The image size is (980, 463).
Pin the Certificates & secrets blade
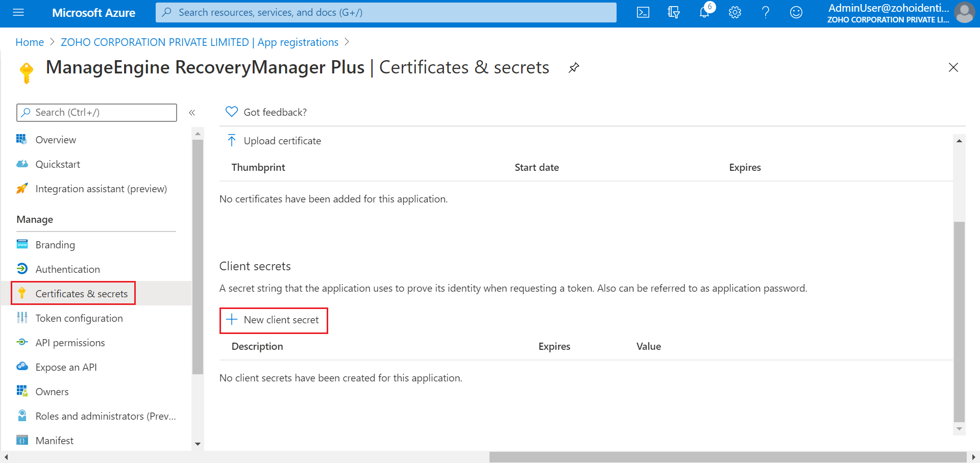574,68
